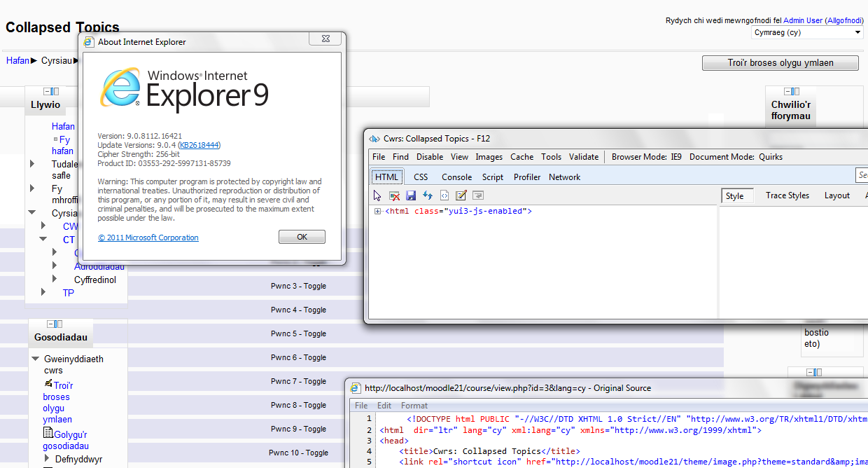Collapse the Cyrsiau navigation node

32,213
